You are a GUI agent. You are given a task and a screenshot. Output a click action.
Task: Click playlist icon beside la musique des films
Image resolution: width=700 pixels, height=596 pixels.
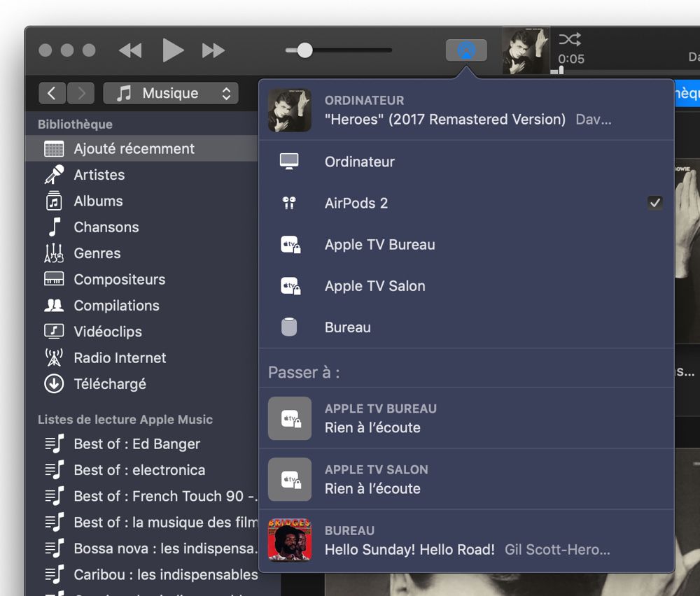pos(55,522)
